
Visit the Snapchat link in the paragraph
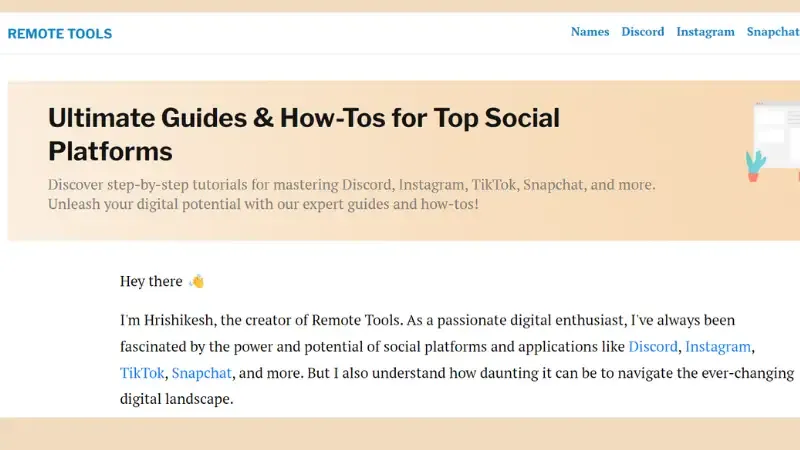pyautogui.click(x=202, y=373)
